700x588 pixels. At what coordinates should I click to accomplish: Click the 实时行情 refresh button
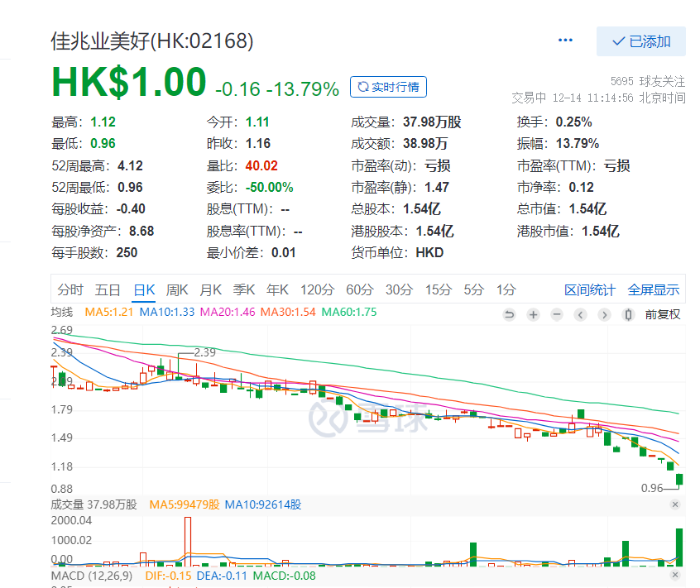click(388, 87)
